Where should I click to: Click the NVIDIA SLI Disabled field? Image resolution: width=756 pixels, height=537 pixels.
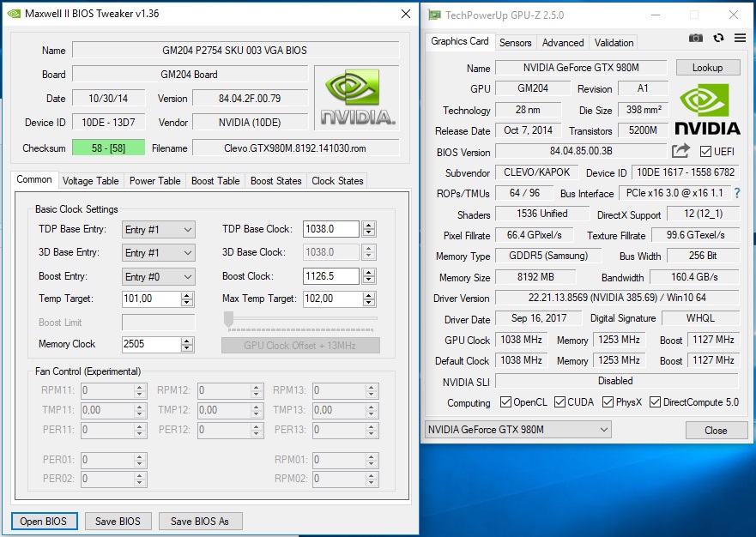click(617, 381)
